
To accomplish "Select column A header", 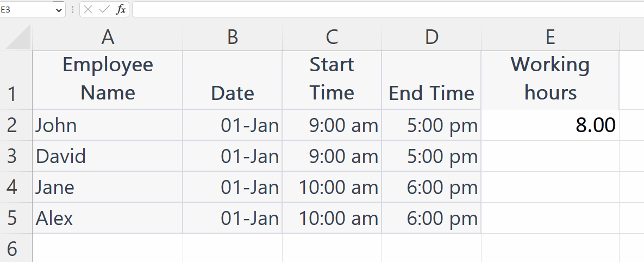I will tap(108, 37).
